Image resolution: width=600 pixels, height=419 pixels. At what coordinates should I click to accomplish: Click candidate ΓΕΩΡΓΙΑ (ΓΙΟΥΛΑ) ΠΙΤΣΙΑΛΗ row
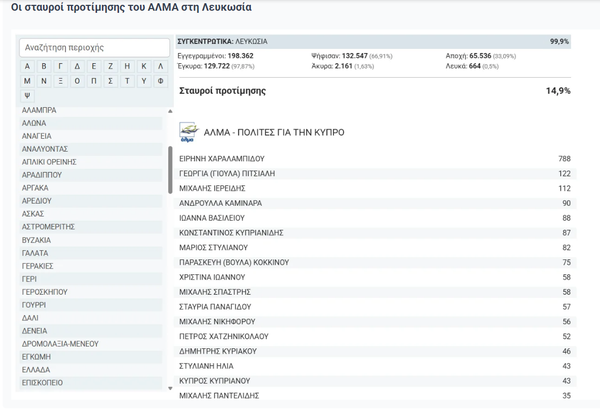click(x=375, y=174)
